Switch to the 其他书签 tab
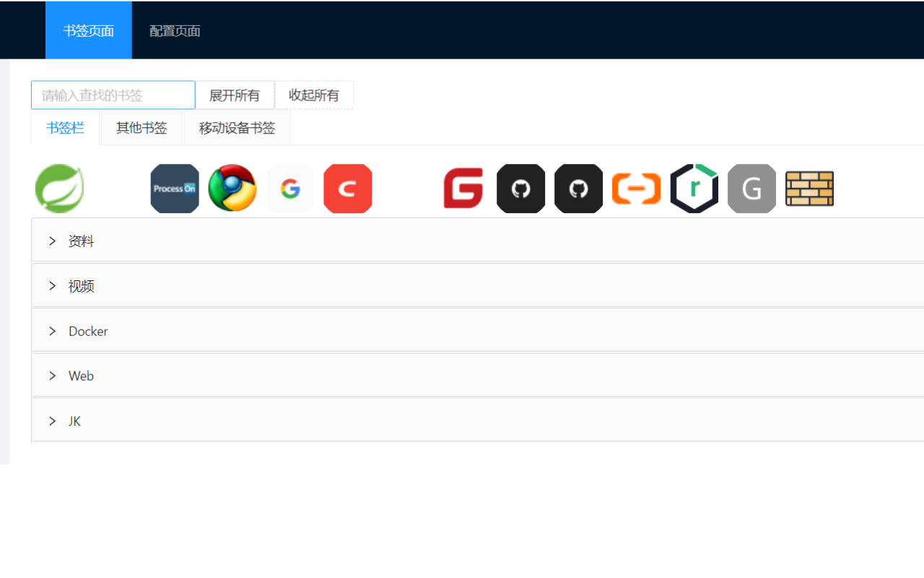The width and height of the screenshot is (924, 578). (x=141, y=127)
